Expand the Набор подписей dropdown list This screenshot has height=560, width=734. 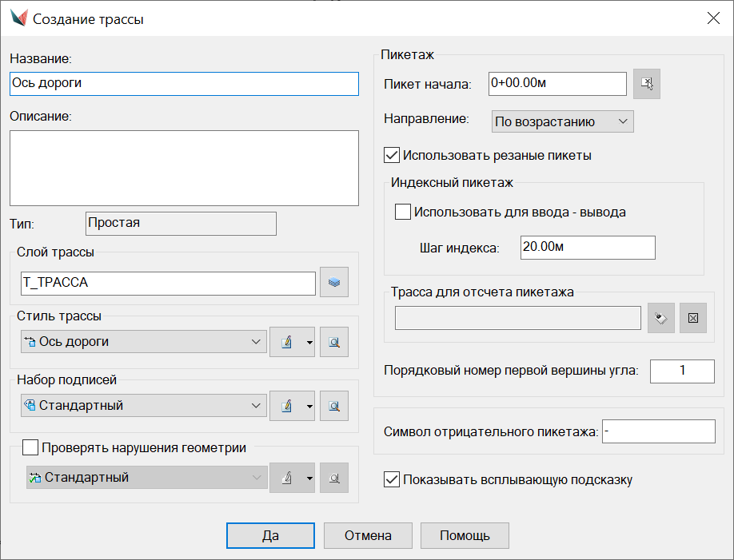(256, 406)
